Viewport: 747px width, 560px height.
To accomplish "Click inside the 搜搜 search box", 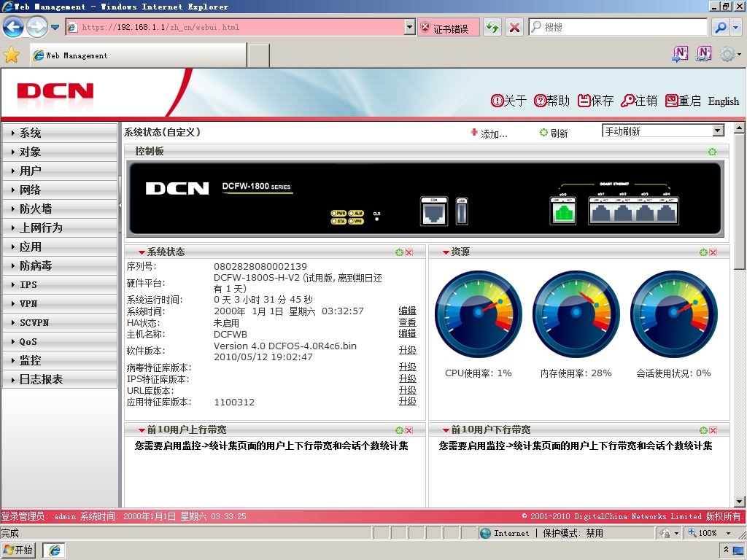I will [617, 27].
